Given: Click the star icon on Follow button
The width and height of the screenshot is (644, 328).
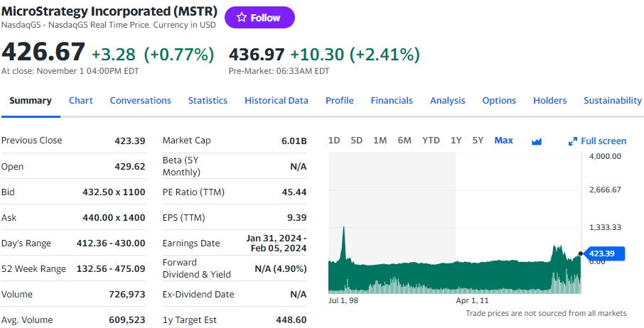Looking at the screenshot, I should click(x=241, y=18).
